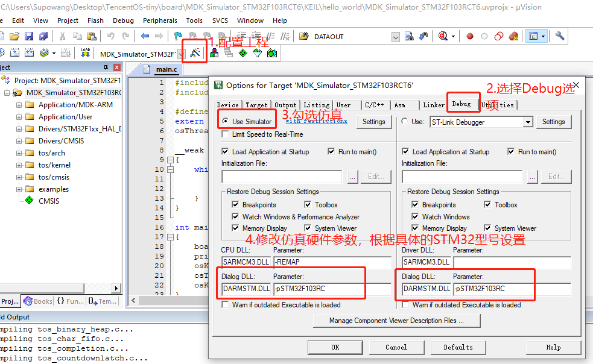The image size is (593, 364).
Task: Navigate backward with the blue left arrow
Action: pos(145,36)
